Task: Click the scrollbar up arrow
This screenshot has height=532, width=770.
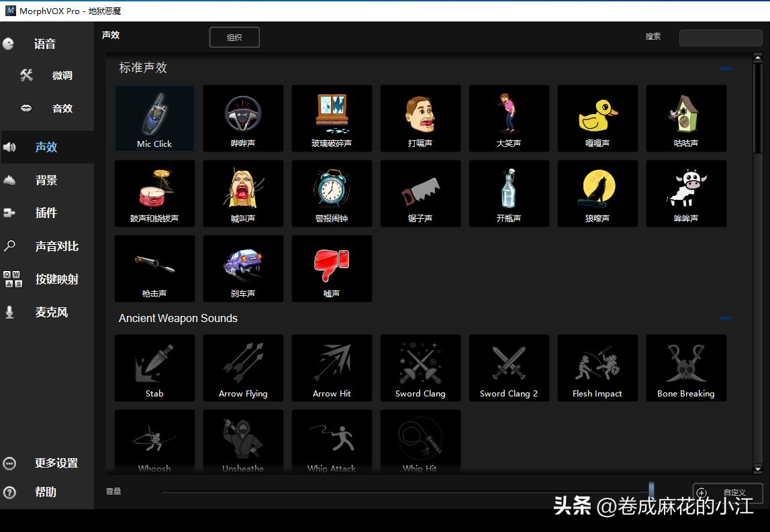Action: (x=758, y=58)
